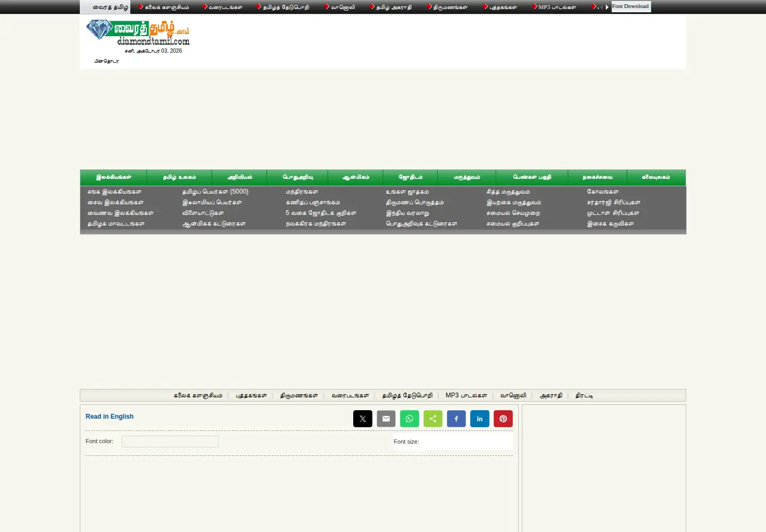Share on LinkedIn using the 'in' icon
This screenshot has height=532, width=766.
tap(480, 419)
